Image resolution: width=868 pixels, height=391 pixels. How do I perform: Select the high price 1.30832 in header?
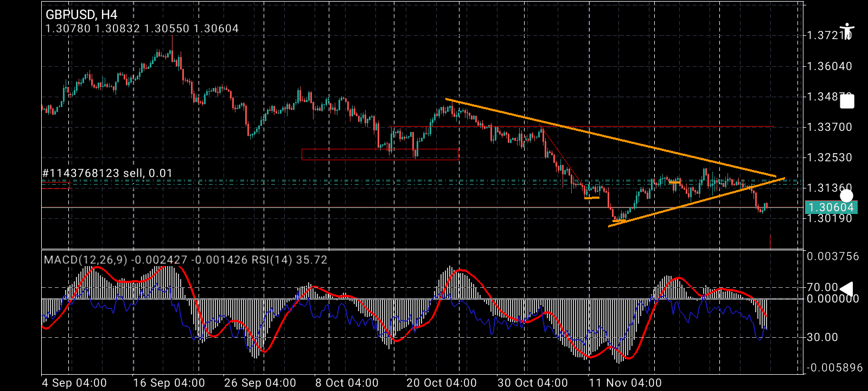117,28
